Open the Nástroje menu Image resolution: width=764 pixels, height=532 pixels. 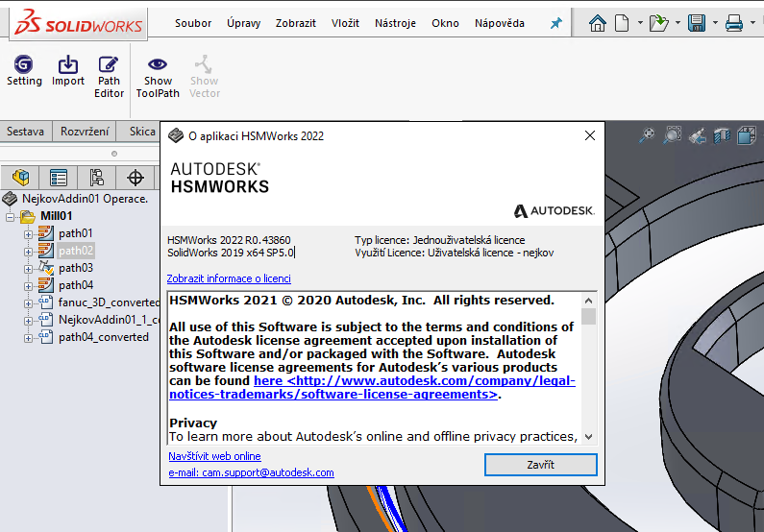pos(395,23)
